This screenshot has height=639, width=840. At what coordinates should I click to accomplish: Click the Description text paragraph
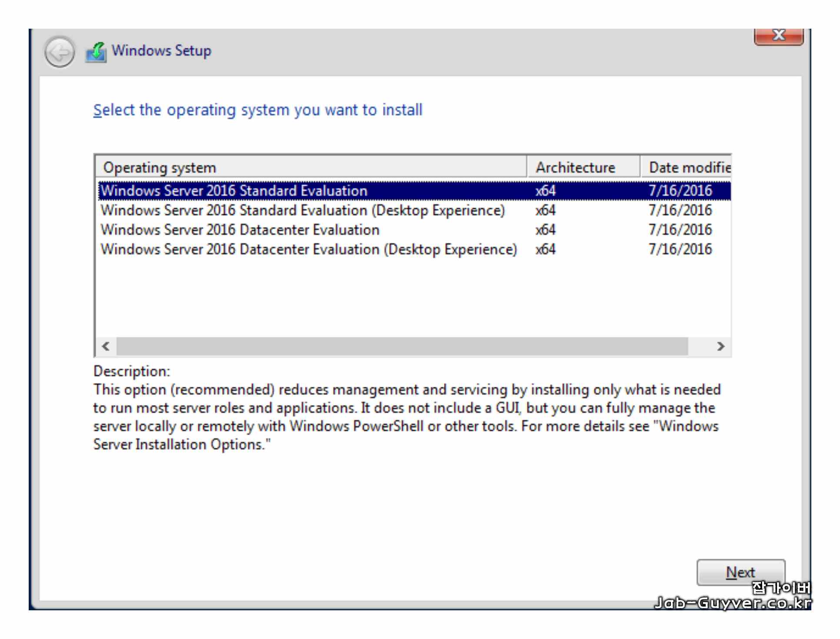pyautogui.click(x=406, y=417)
